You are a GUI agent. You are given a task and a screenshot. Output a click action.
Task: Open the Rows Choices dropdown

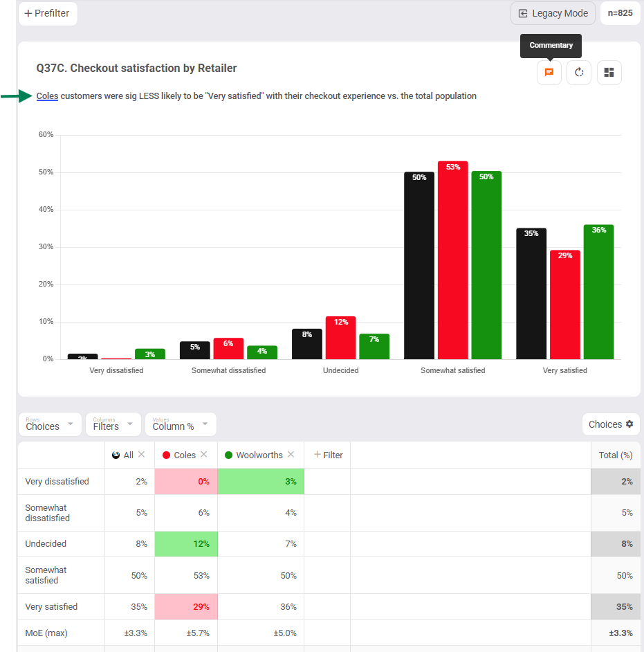pyautogui.click(x=50, y=424)
